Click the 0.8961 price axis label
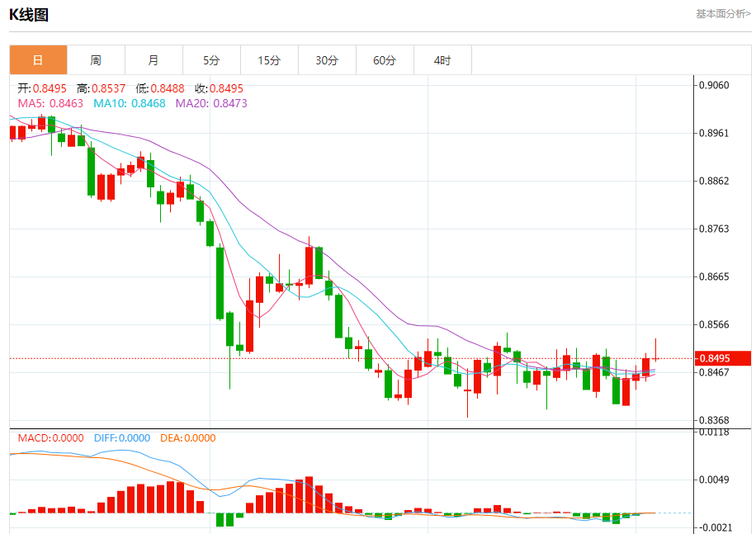This screenshot has width=756, height=534. point(714,133)
